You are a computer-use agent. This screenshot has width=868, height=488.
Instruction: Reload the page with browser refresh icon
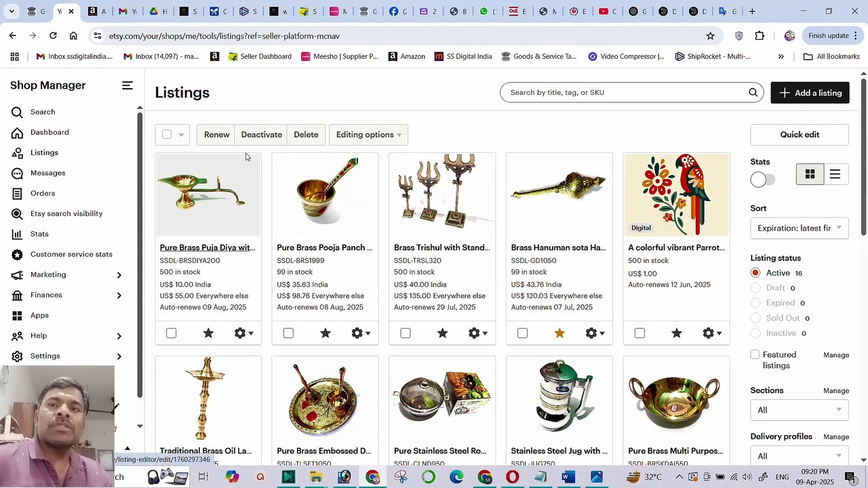[x=53, y=36]
